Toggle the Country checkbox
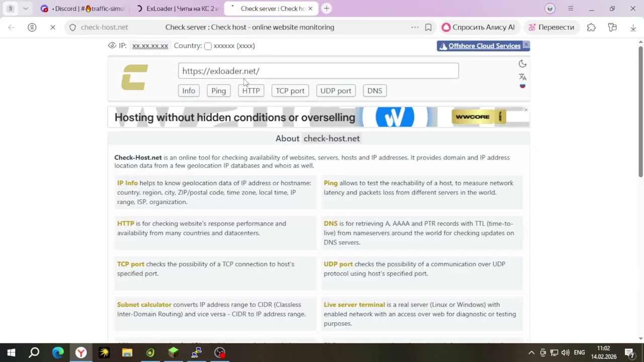Viewport: 644px width, 362px height. click(x=208, y=46)
